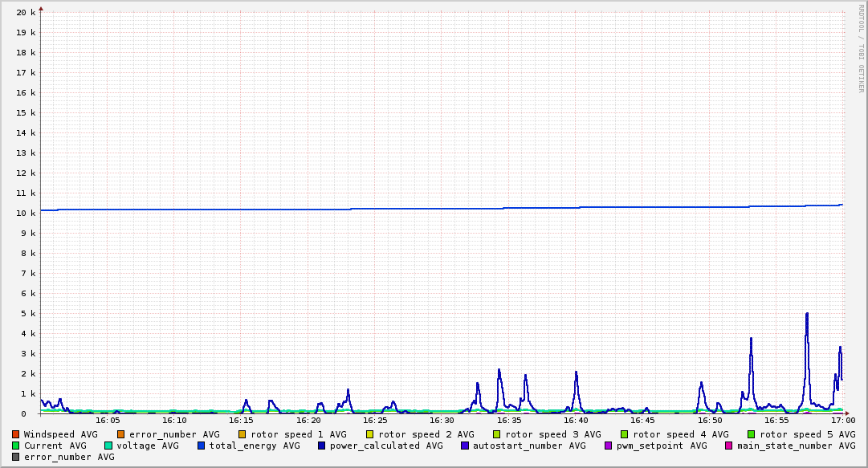Select the gray error_number AVG swatch
The image size is (868, 468).
[15, 457]
